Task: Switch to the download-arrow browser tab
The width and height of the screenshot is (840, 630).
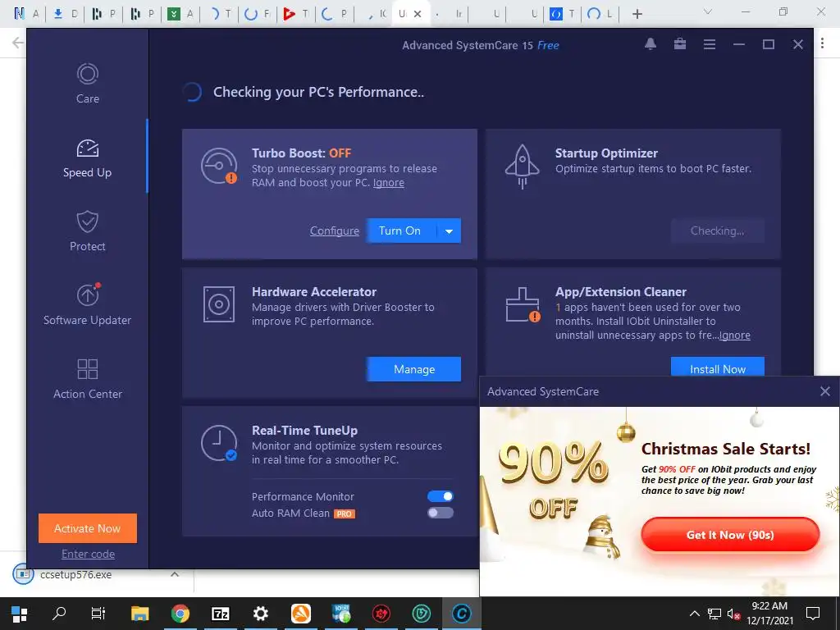Action: (65, 13)
